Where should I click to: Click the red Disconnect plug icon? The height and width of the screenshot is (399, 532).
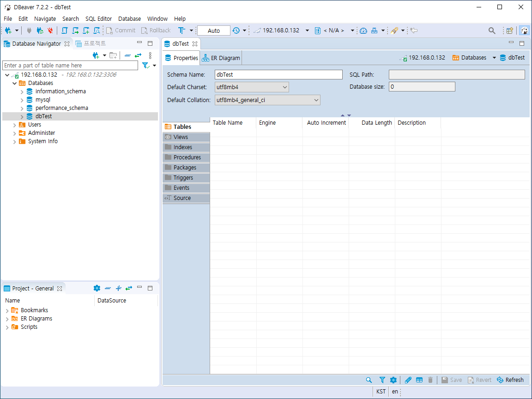[x=50, y=30]
